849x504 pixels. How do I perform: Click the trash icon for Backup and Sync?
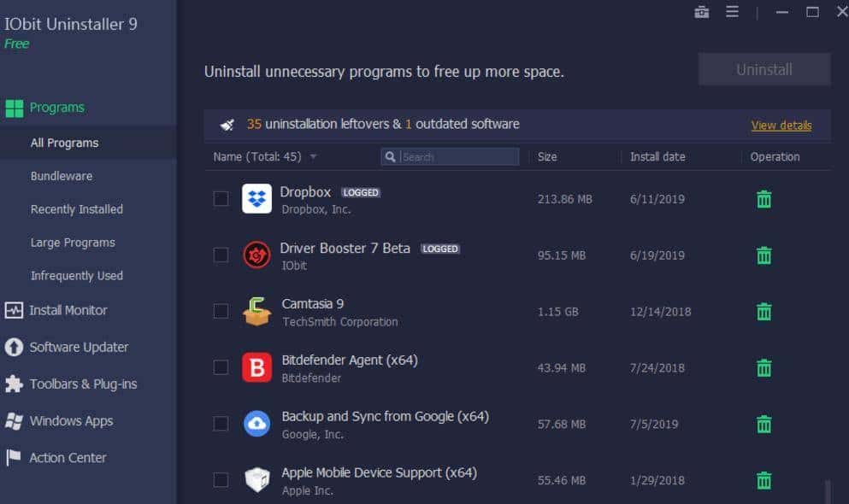tap(764, 425)
